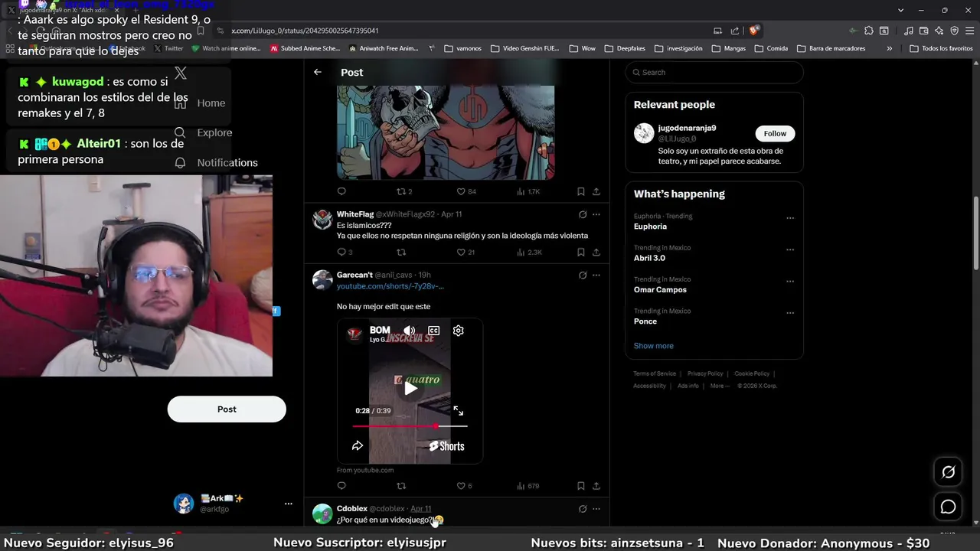Screen dimensions: 980x551
Task: Open fullscreen on the embedded Short
Action: [x=458, y=411]
